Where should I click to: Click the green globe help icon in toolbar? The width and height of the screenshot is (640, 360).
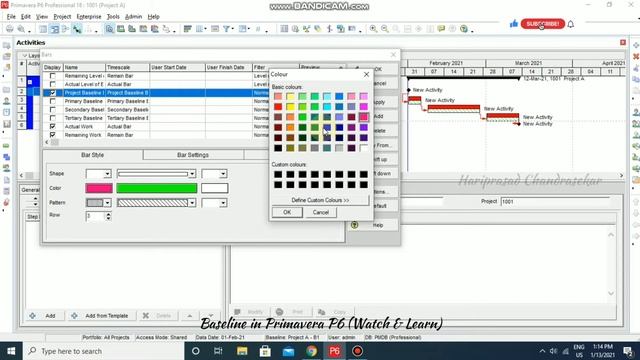(x=464, y=29)
